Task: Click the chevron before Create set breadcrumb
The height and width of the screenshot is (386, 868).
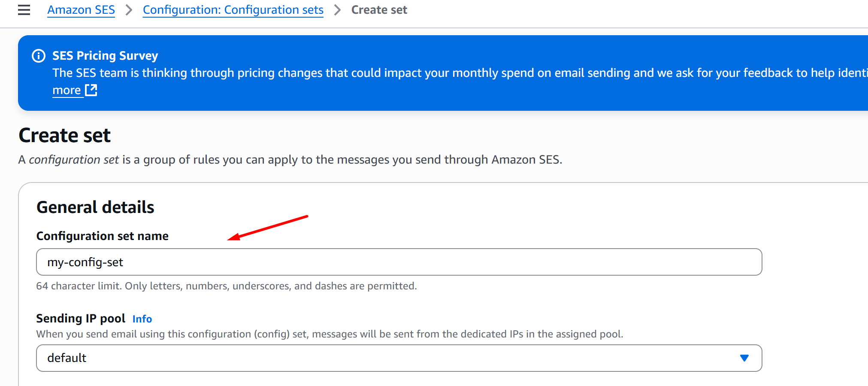Action: [337, 10]
